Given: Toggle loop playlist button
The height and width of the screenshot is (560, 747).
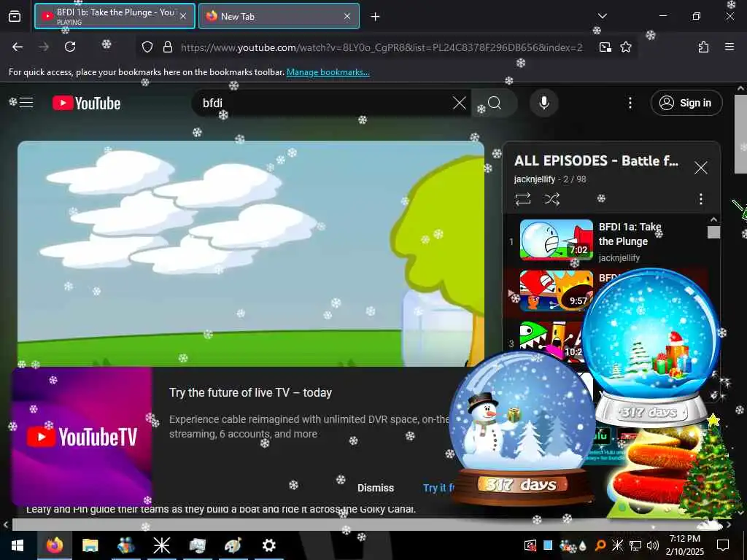Looking at the screenshot, I should point(522,198).
